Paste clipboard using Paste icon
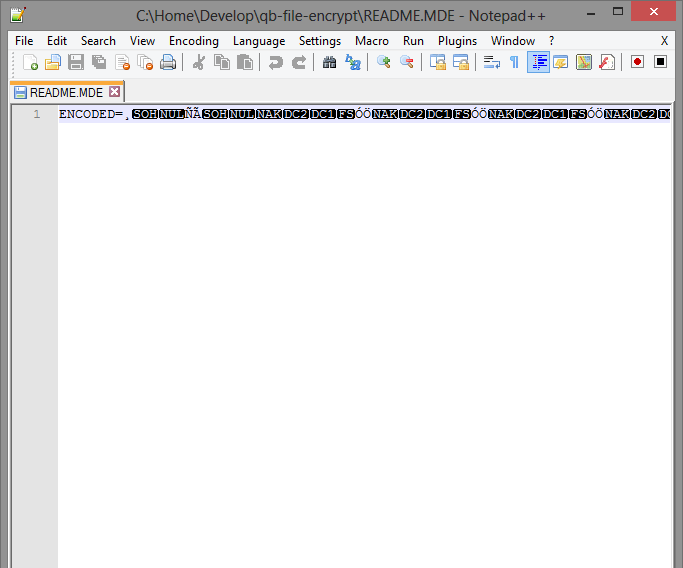The width and height of the screenshot is (683, 568). coord(245,62)
